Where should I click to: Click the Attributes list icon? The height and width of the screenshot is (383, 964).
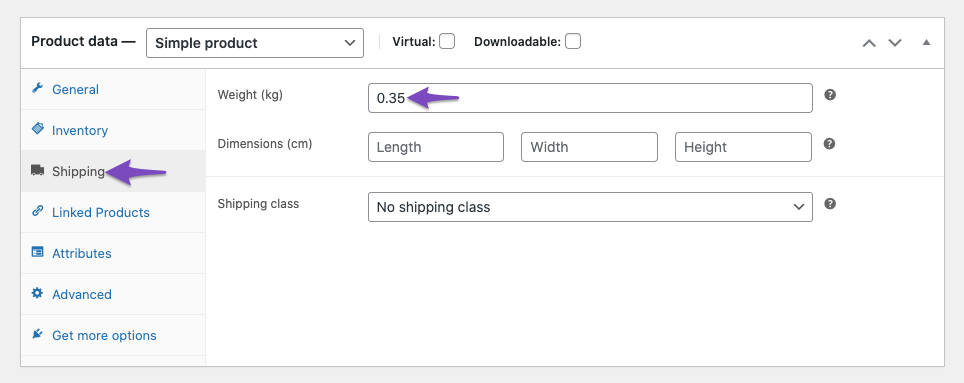[x=38, y=252]
